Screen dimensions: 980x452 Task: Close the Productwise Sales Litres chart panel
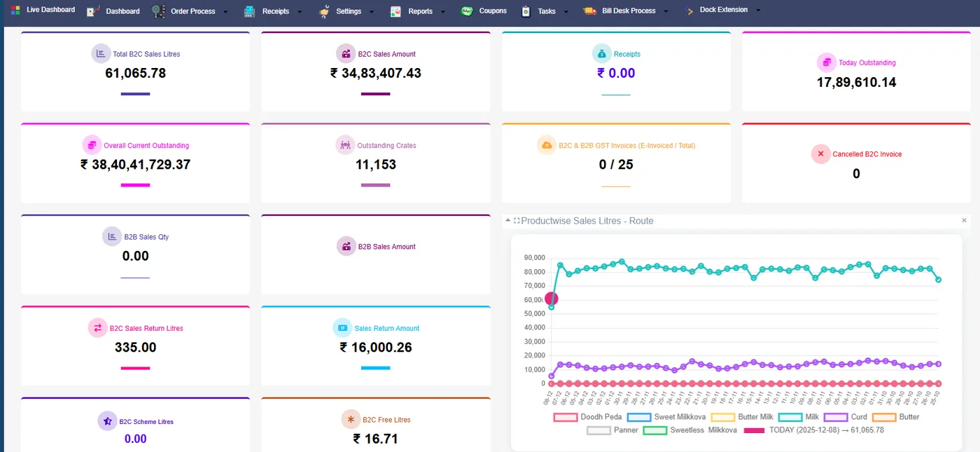tap(964, 221)
